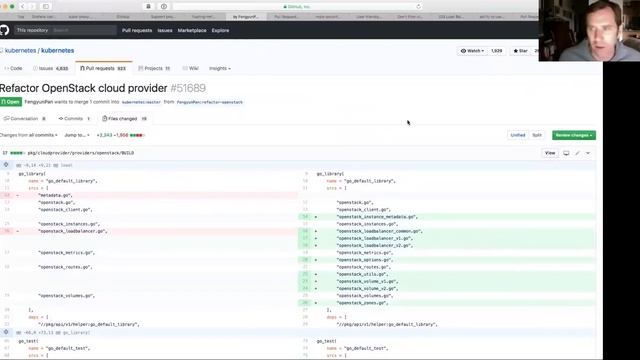
Task: Click the pencil edit file icon
Action: (578, 153)
